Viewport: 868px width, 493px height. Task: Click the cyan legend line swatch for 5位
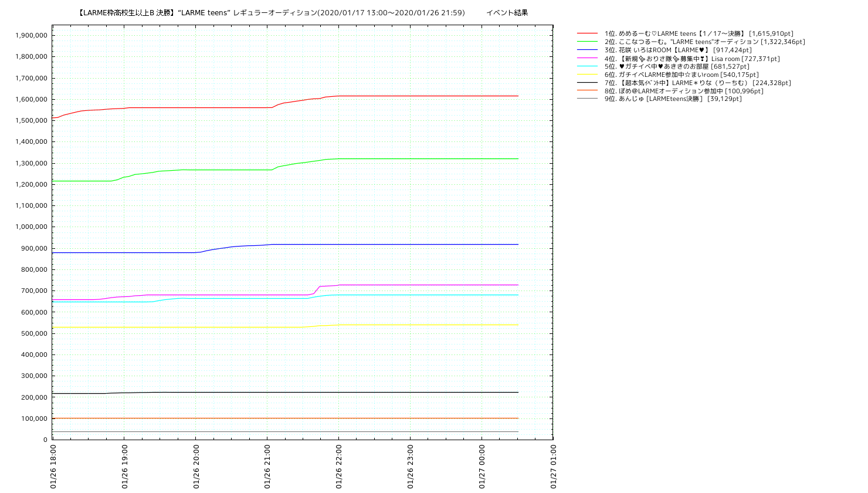click(587, 66)
